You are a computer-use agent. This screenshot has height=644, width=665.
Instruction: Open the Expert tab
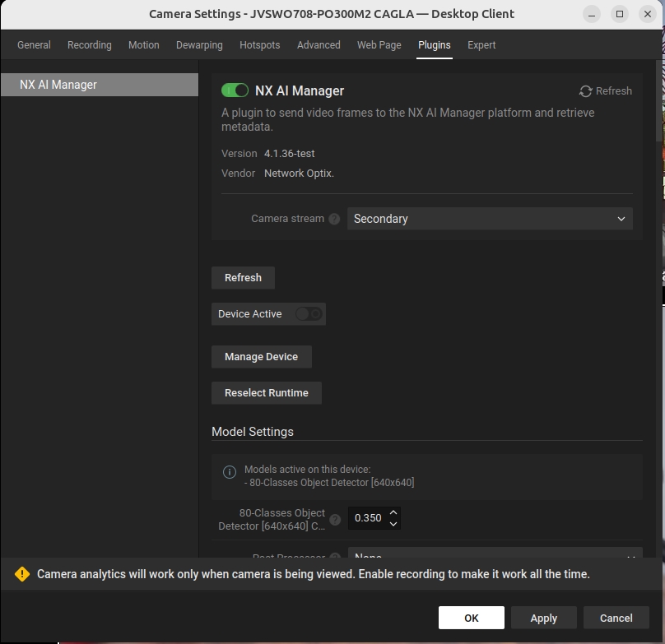tap(481, 45)
